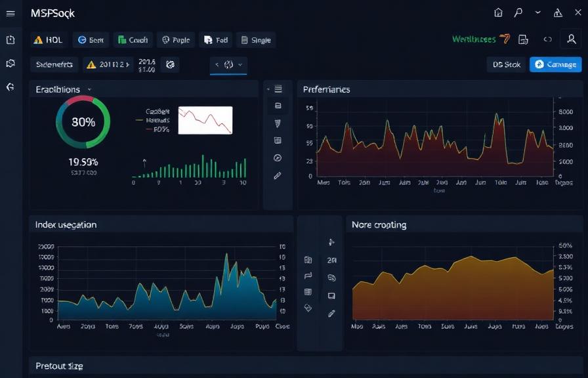The width and height of the screenshot is (588, 378).
Task: Click the filter icon in the side strip
Action: tap(278, 122)
